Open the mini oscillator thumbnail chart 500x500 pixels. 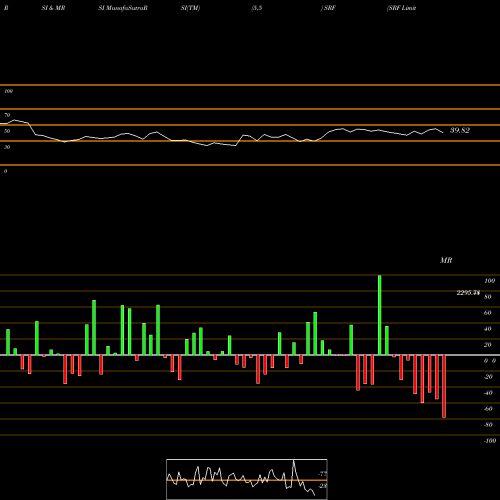click(x=247, y=479)
